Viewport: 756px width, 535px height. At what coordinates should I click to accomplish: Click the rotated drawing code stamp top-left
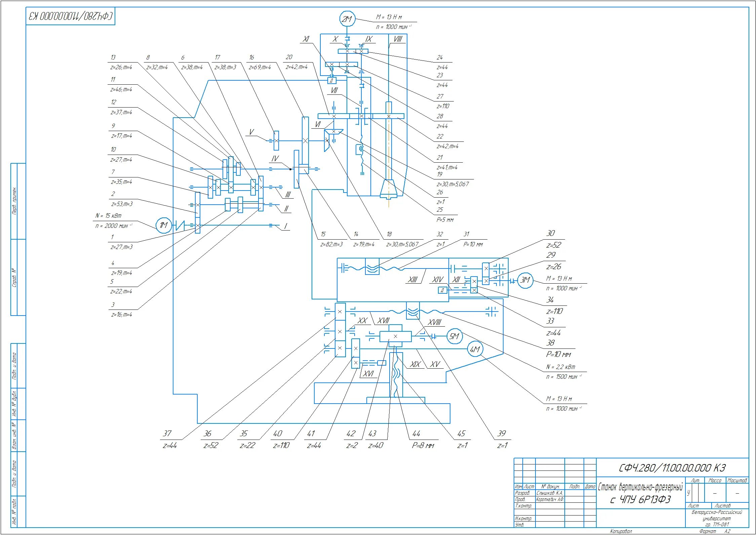point(71,16)
